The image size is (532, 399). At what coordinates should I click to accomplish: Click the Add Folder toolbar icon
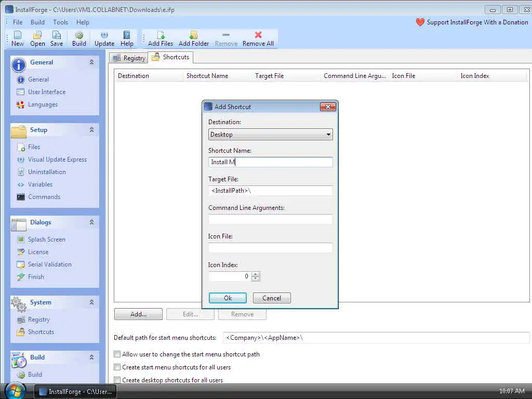point(194,38)
